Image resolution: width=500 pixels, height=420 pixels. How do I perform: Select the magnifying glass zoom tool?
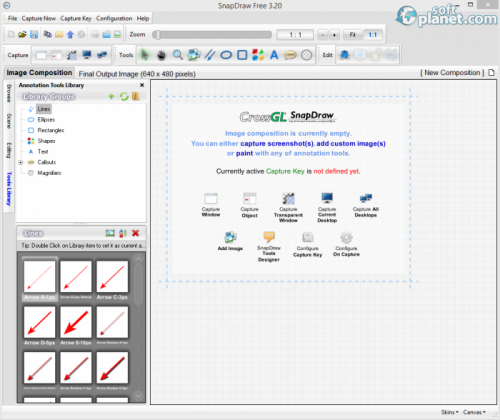(x=178, y=55)
